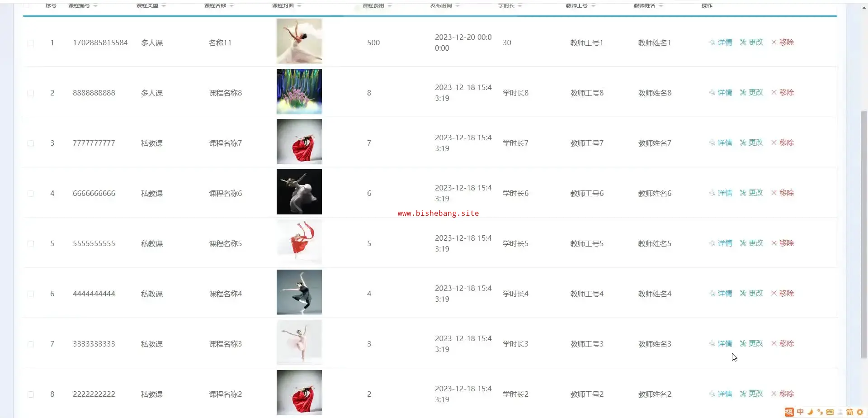The image size is (868, 418).
Task: Open the 课程类型 column filter arrow
Action: [164, 5]
